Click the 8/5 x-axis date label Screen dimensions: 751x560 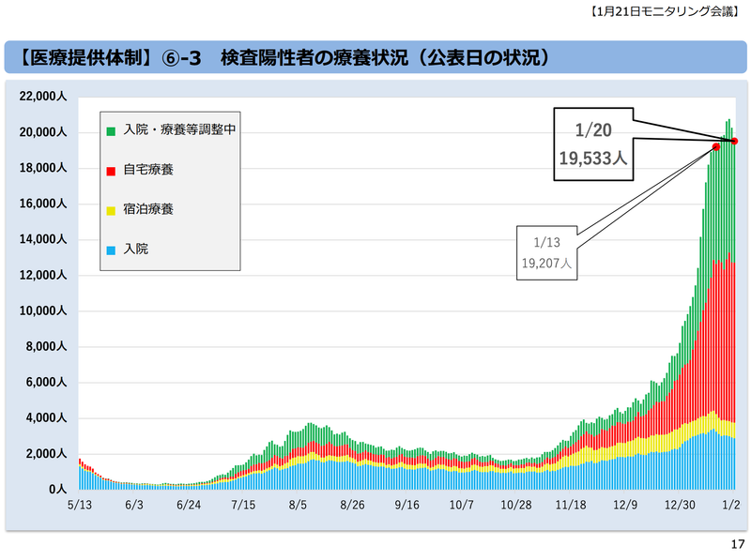point(298,506)
